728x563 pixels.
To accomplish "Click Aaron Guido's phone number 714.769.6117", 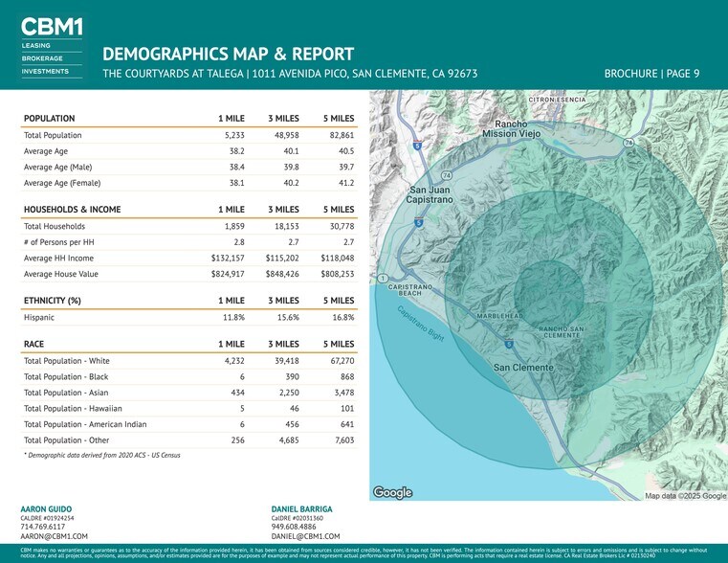I will [43, 527].
